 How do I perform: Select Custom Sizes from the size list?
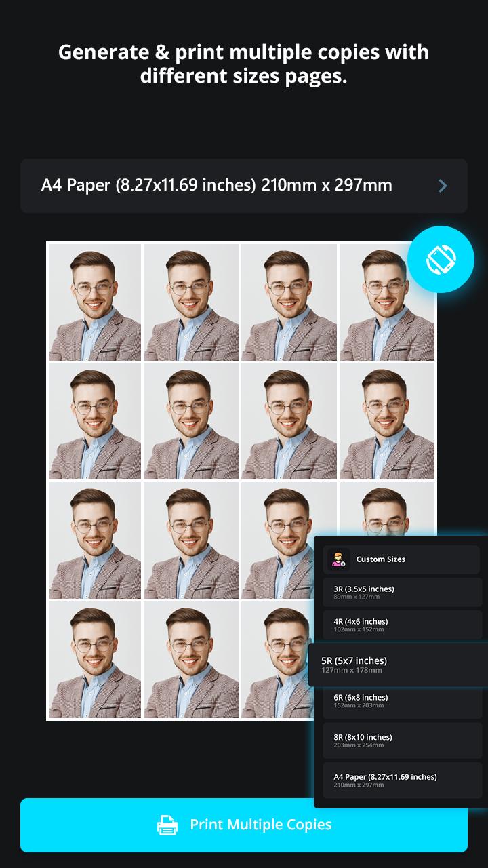(x=402, y=559)
